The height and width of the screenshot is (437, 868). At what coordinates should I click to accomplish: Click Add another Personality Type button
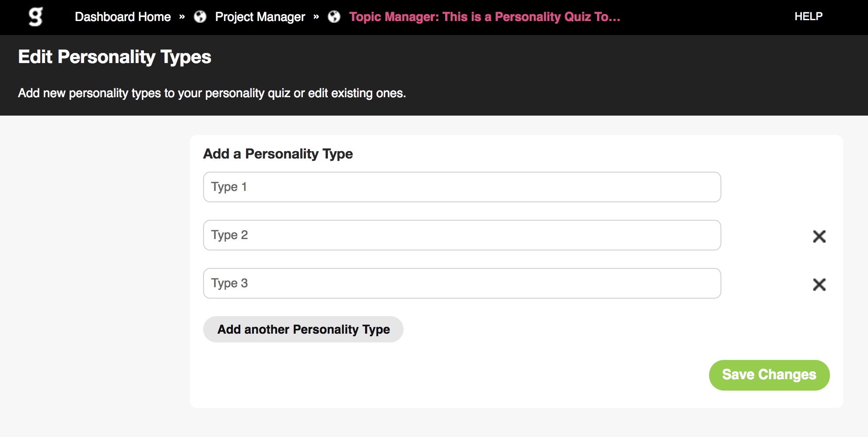pos(303,329)
